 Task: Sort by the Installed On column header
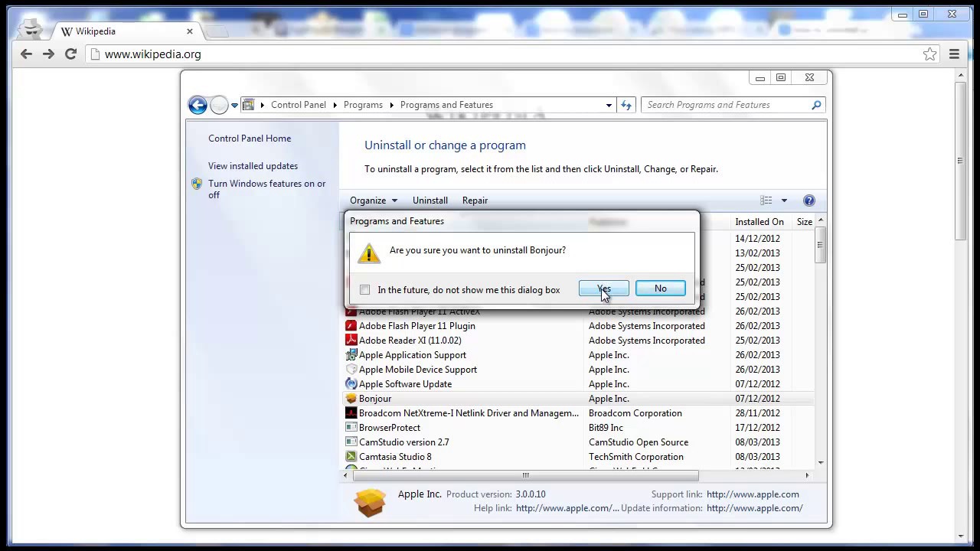(759, 222)
